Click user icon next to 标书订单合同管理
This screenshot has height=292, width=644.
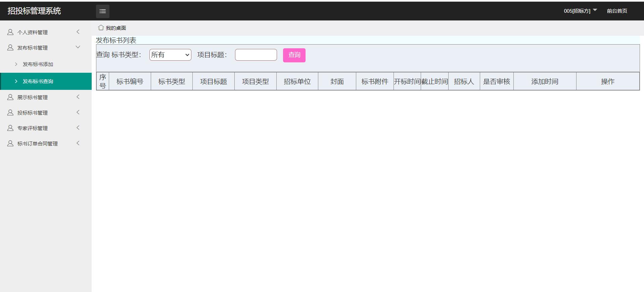pyautogui.click(x=10, y=143)
